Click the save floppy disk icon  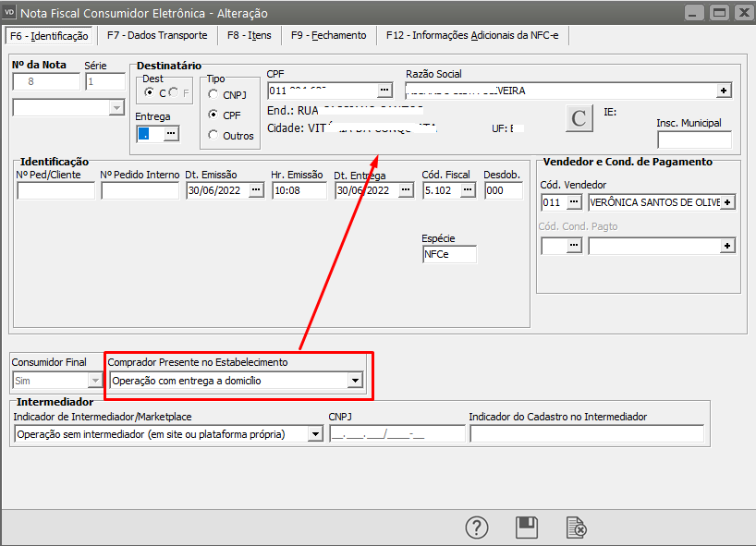527,528
